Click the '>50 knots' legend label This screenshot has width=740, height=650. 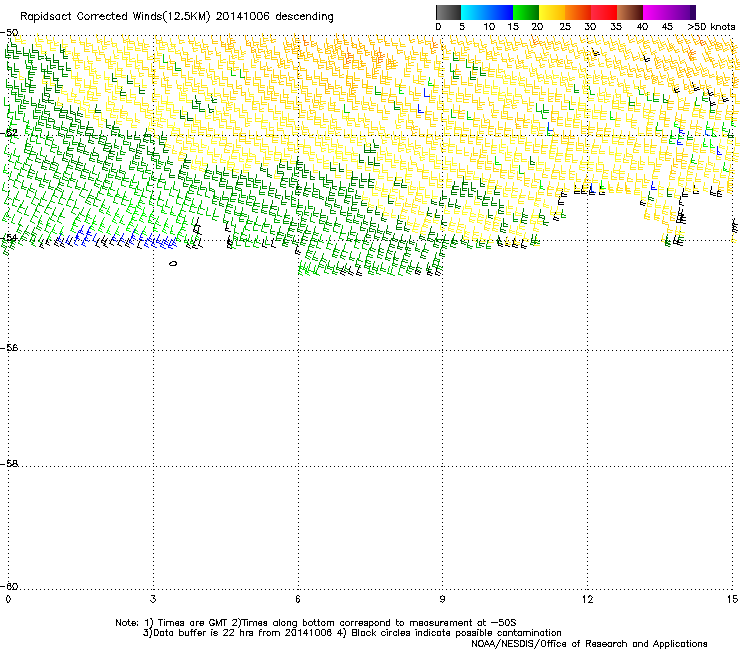click(711, 27)
